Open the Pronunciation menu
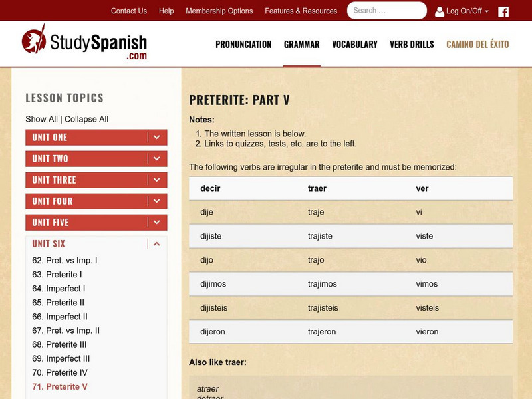The image size is (532, 399). click(x=243, y=45)
